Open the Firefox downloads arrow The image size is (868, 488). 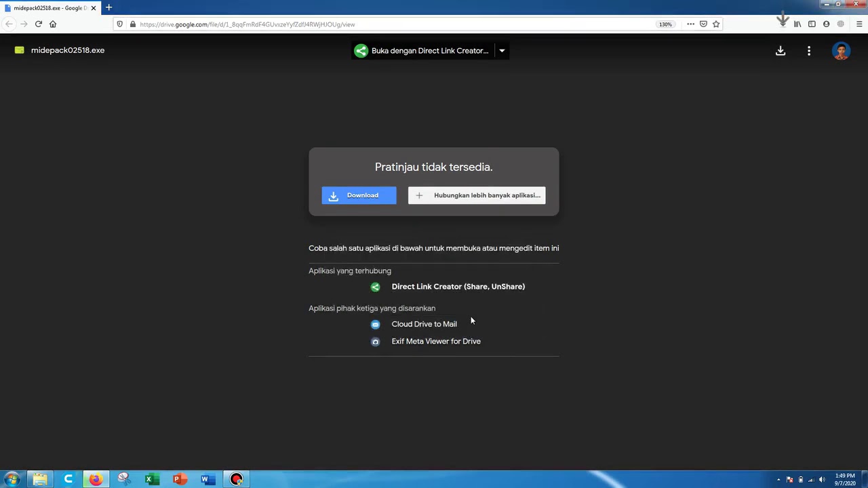click(783, 22)
